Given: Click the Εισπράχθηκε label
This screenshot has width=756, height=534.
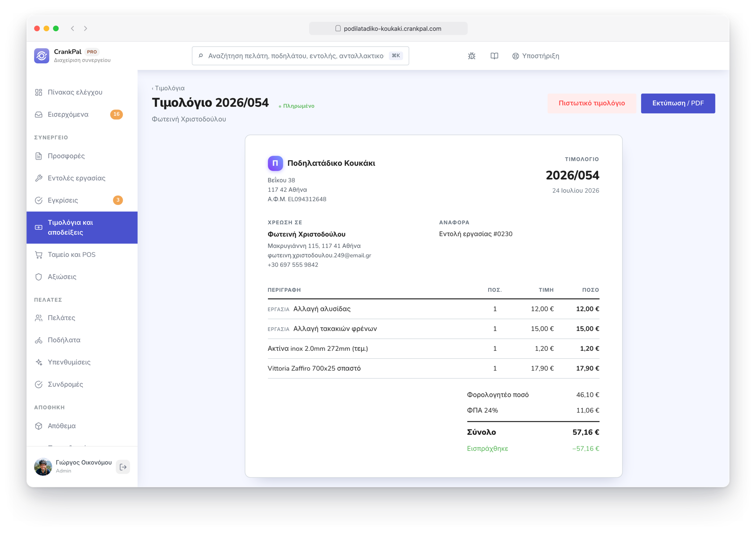Looking at the screenshot, I should (488, 449).
